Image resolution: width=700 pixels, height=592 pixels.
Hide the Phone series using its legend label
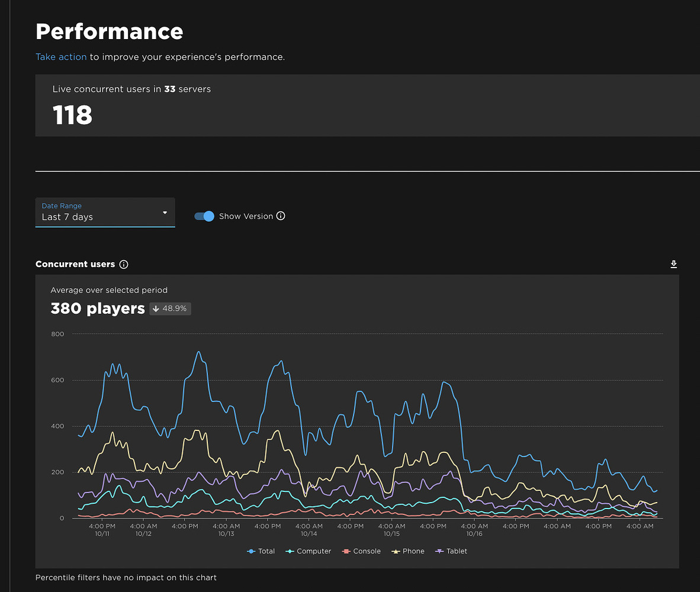413,551
